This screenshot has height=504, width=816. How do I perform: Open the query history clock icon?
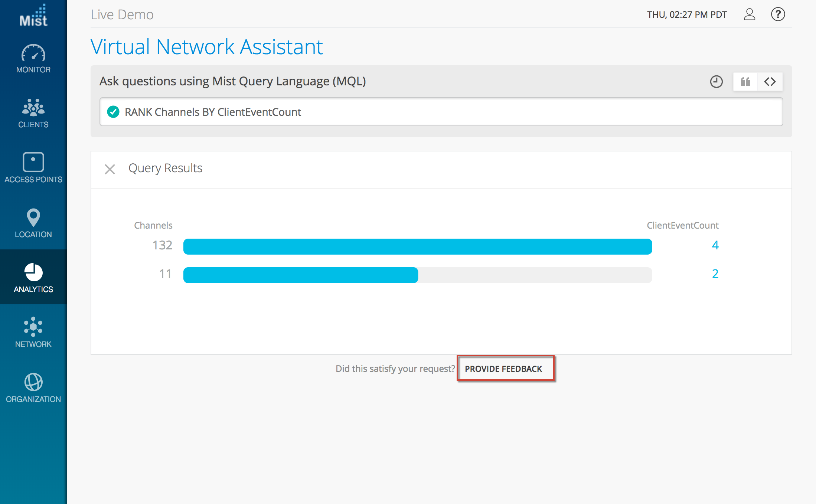pyautogui.click(x=716, y=82)
